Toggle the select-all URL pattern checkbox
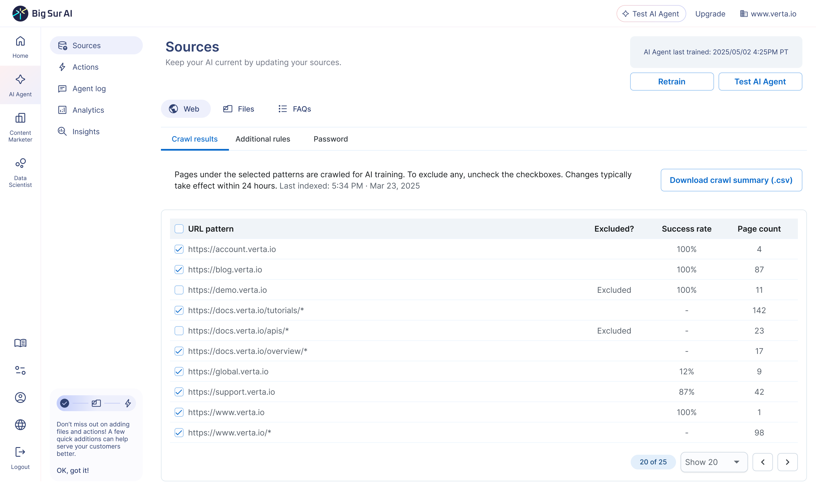 click(x=179, y=229)
